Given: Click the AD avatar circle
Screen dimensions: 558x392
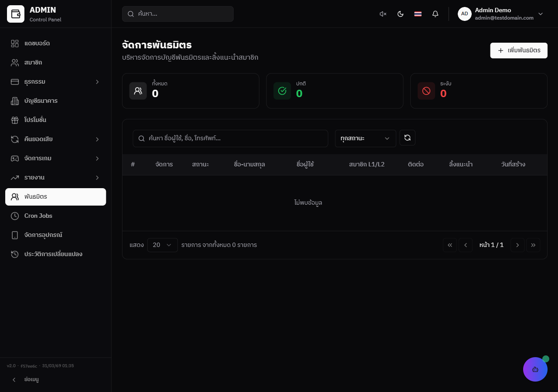Looking at the screenshot, I should coord(465,14).
